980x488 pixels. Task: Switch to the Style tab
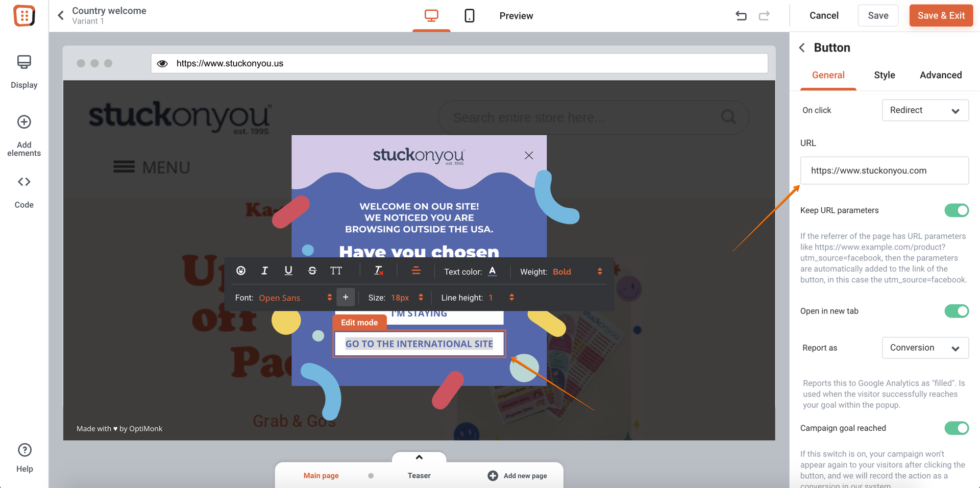pos(884,75)
